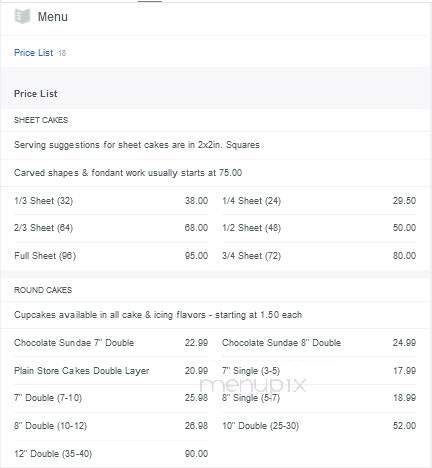Click the menu book icon

[22, 16]
